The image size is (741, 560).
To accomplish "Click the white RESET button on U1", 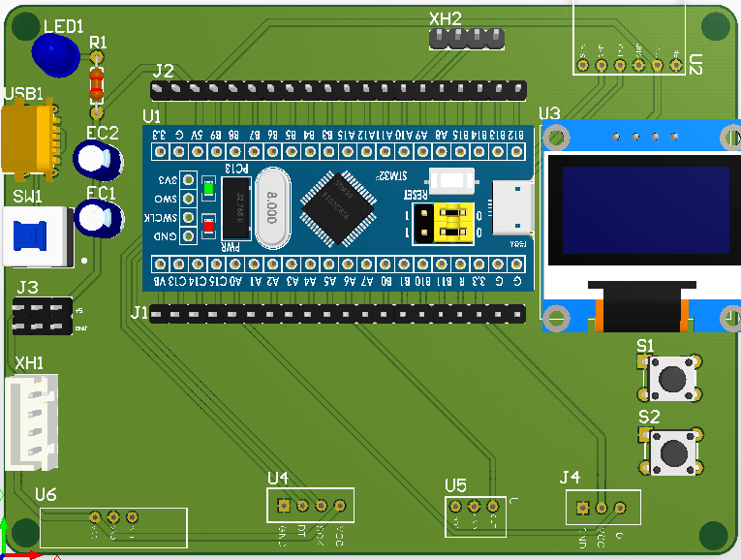I will 451,181.
